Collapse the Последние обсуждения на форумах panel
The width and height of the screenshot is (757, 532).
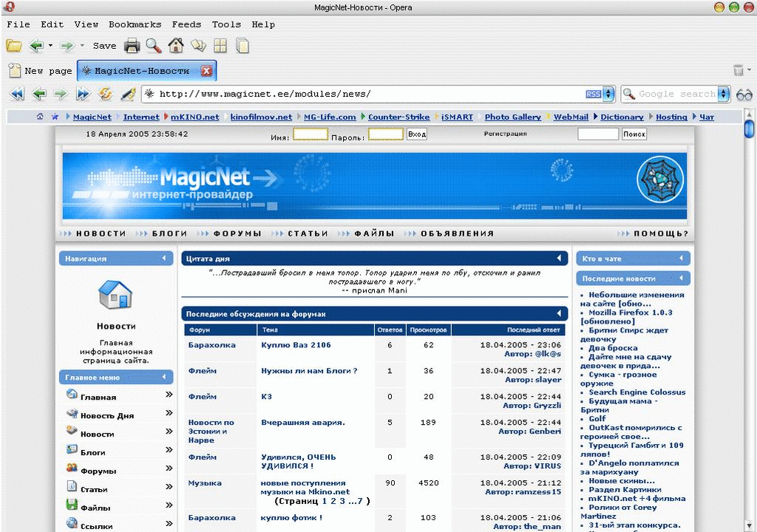[x=559, y=314]
